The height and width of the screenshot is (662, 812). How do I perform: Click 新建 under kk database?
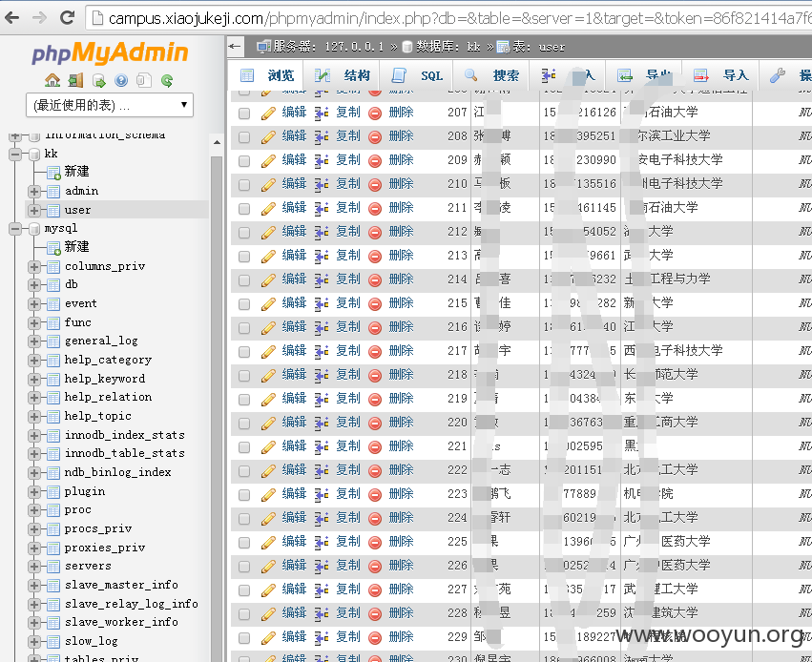(76, 172)
